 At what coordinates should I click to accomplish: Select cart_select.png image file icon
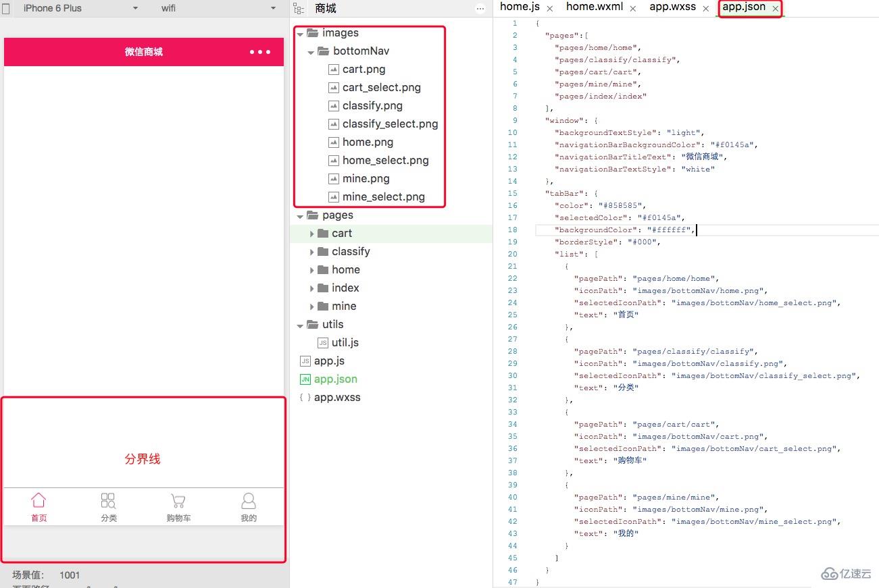pos(333,88)
